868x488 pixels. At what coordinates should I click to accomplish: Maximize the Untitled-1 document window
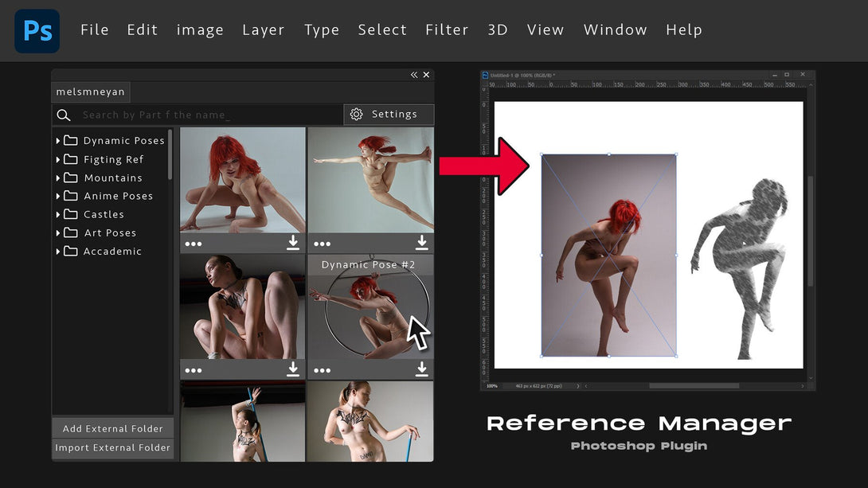pos(787,75)
